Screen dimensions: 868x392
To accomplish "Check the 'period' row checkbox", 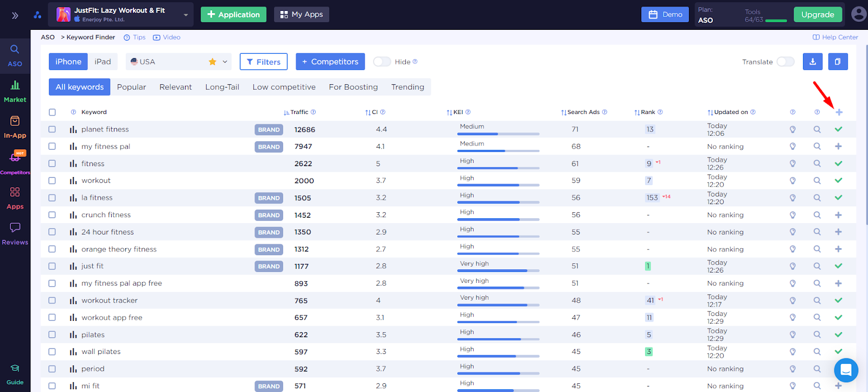I will (x=52, y=369).
